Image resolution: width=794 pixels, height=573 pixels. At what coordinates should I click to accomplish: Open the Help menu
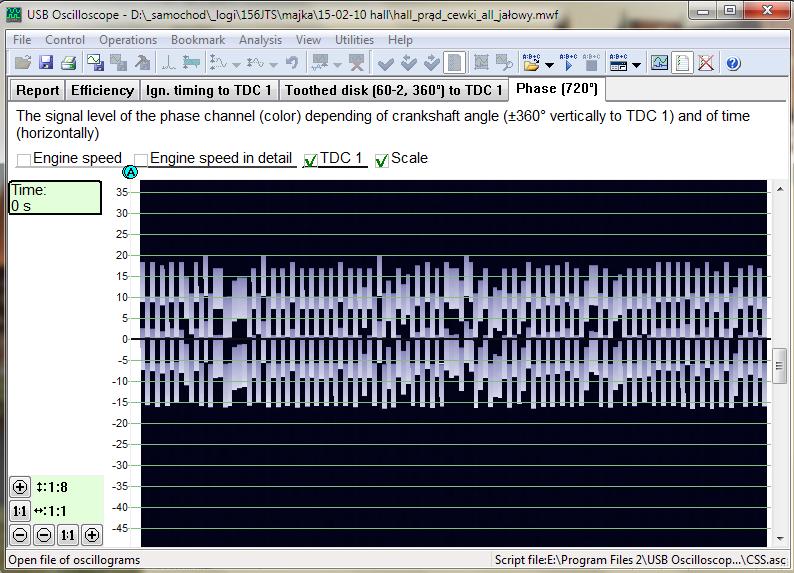click(400, 39)
